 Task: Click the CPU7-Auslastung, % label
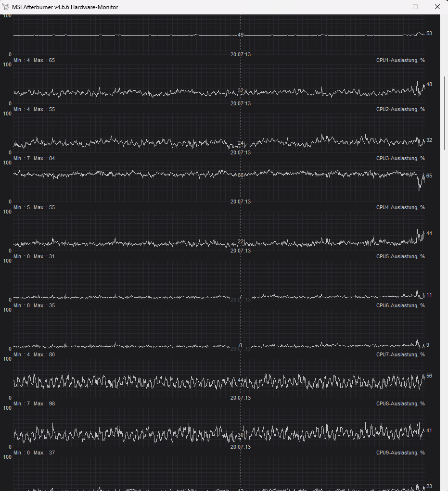pyautogui.click(x=400, y=354)
